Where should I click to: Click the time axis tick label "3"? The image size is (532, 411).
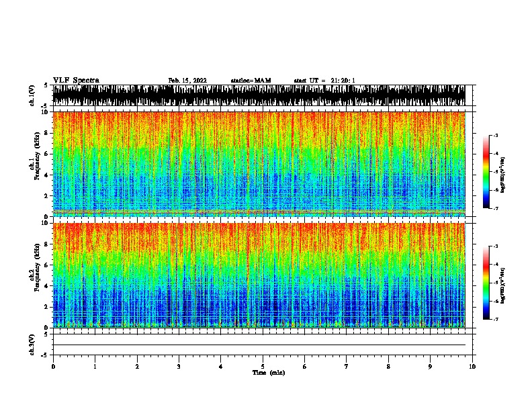click(179, 367)
